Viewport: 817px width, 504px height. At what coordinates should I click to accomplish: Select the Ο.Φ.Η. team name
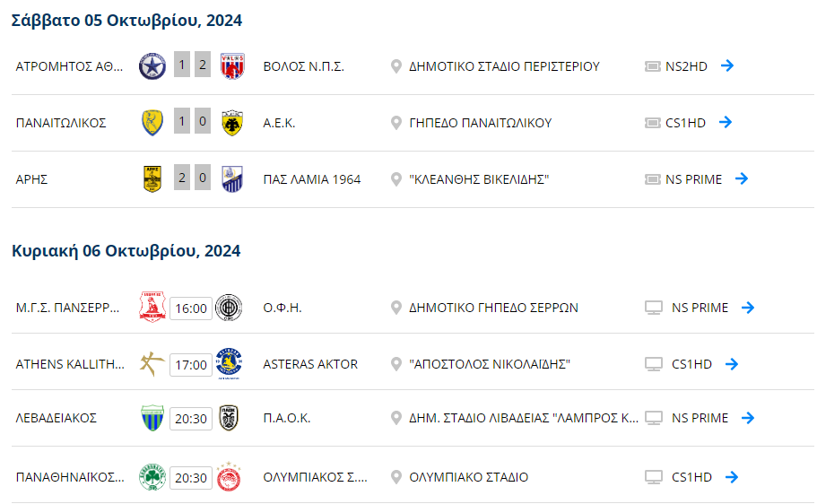(x=282, y=308)
